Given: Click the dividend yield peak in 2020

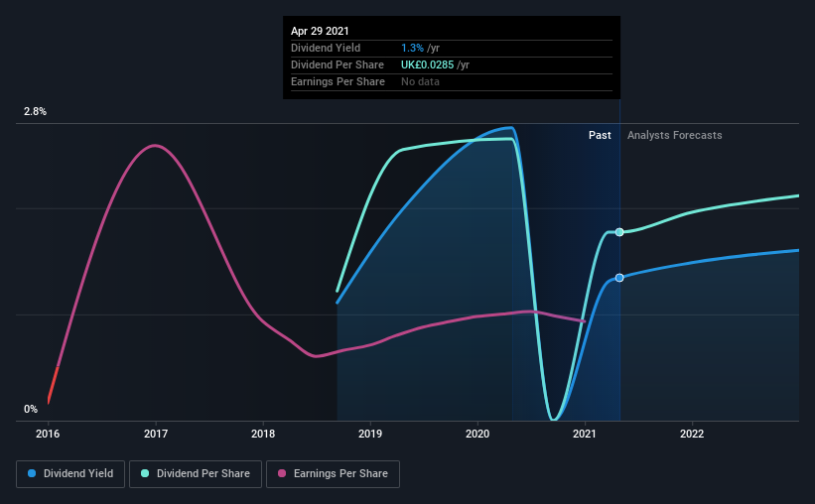Looking at the screenshot, I should (512, 127).
